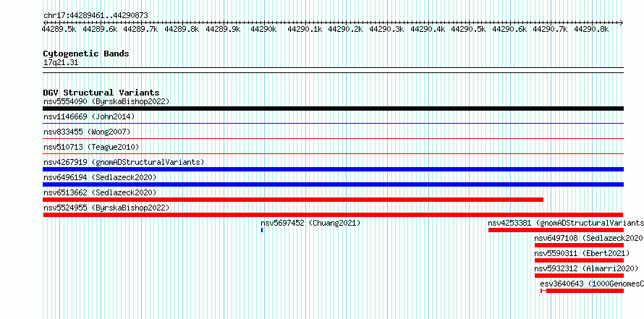Open nsv6497108 (Sedlazeck2020) label

pos(588,238)
